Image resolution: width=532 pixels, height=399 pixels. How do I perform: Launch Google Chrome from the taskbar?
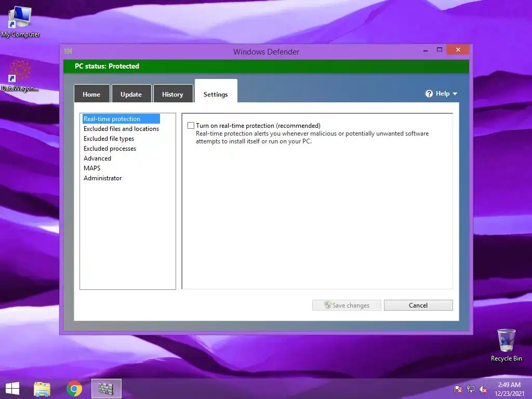point(74,389)
